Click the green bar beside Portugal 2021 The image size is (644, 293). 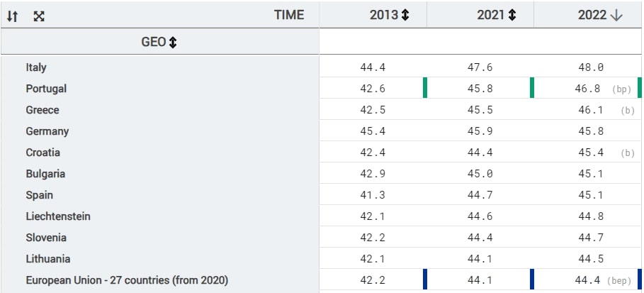coord(425,89)
